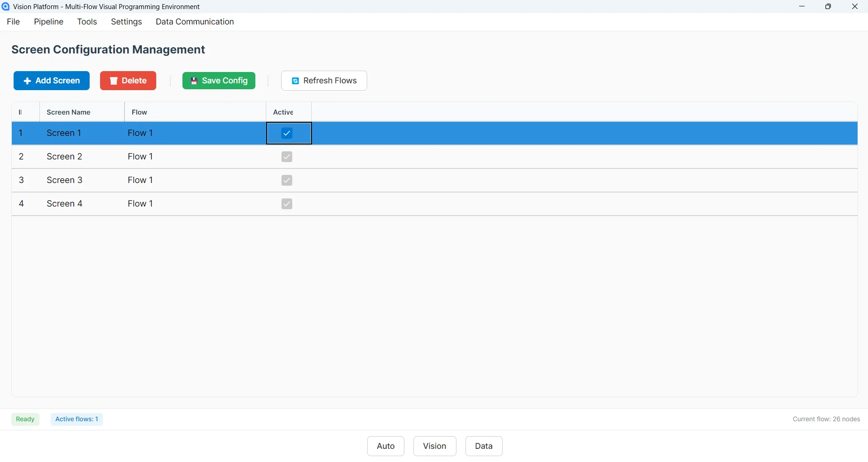The image size is (868, 462).
Task: Click Flow 1 cell in Screen 2 row
Action: tap(195, 157)
